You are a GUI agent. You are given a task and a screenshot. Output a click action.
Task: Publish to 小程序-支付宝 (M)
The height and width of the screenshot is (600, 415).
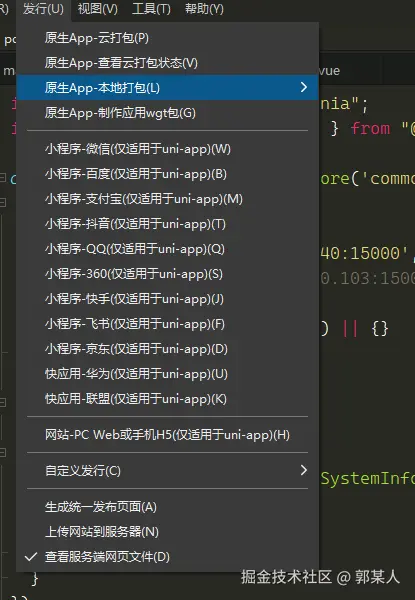pyautogui.click(x=168, y=199)
